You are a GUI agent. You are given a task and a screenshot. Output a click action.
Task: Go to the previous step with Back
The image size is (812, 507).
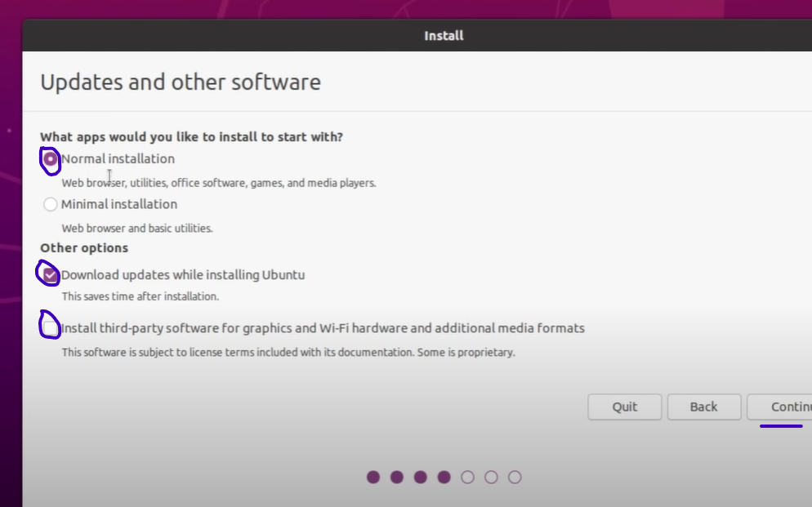click(x=703, y=407)
